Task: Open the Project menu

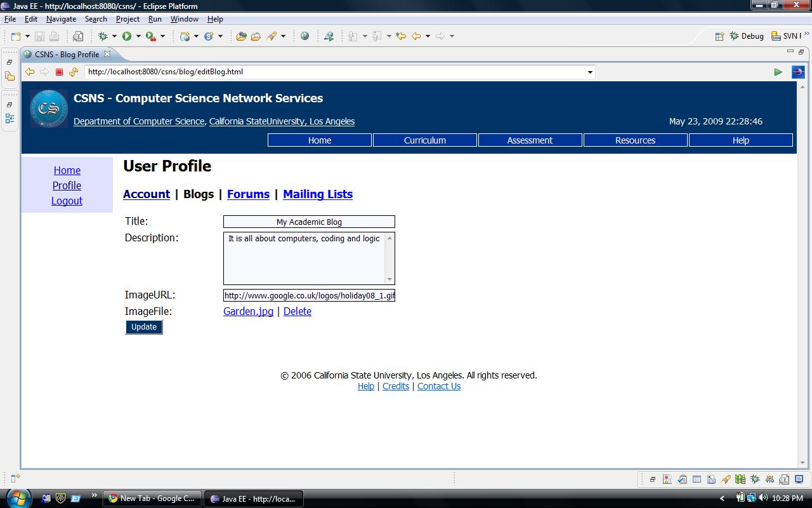Action: point(128,19)
